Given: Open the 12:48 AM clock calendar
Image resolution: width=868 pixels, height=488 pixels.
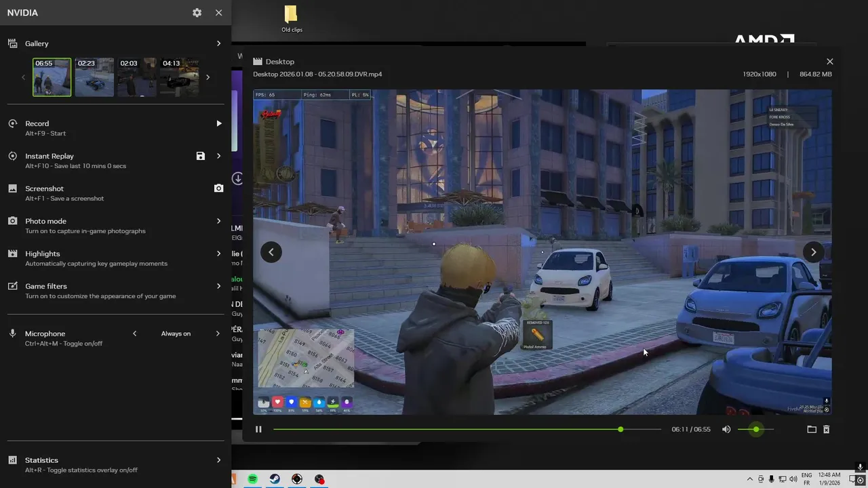Looking at the screenshot, I should [x=829, y=479].
